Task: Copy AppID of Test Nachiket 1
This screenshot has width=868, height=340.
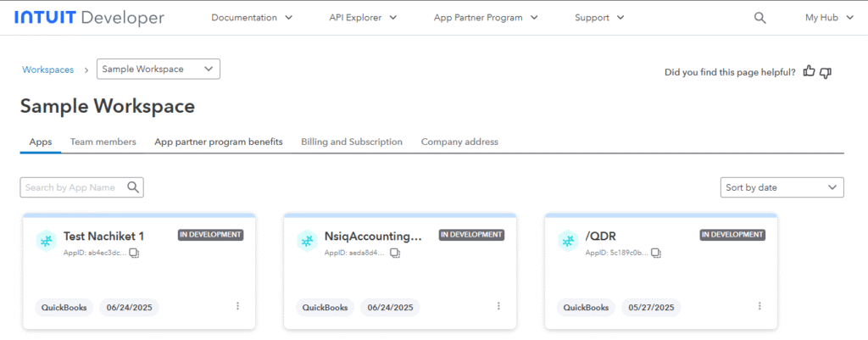Action: [134, 253]
